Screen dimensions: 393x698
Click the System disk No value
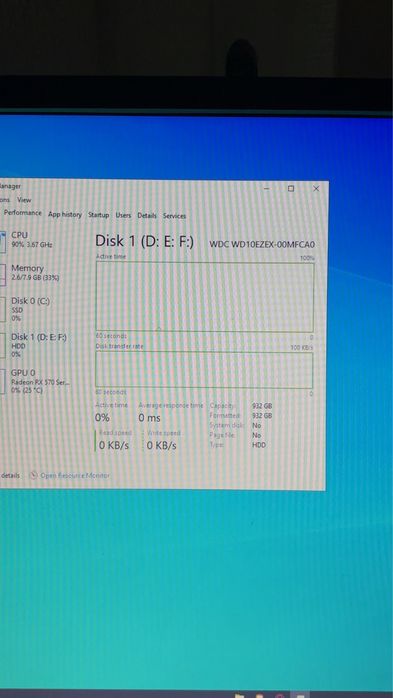tap(257, 426)
